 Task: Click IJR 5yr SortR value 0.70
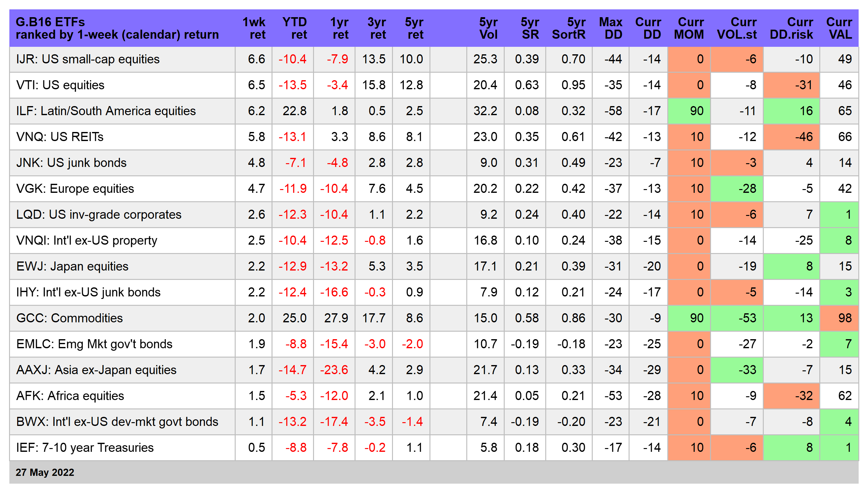click(573, 59)
